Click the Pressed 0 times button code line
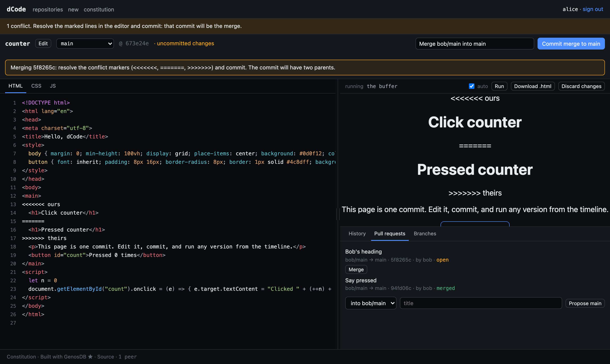610x364 pixels. coord(97,255)
